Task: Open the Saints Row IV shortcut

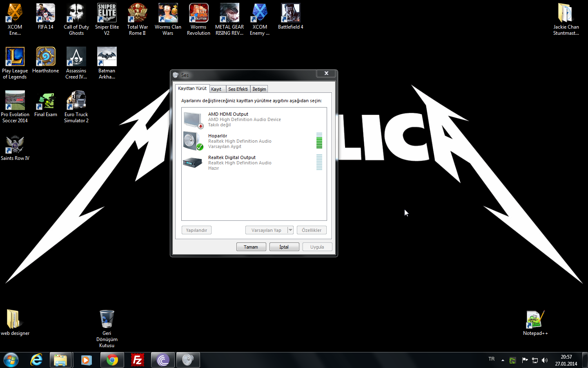Action: point(15,148)
